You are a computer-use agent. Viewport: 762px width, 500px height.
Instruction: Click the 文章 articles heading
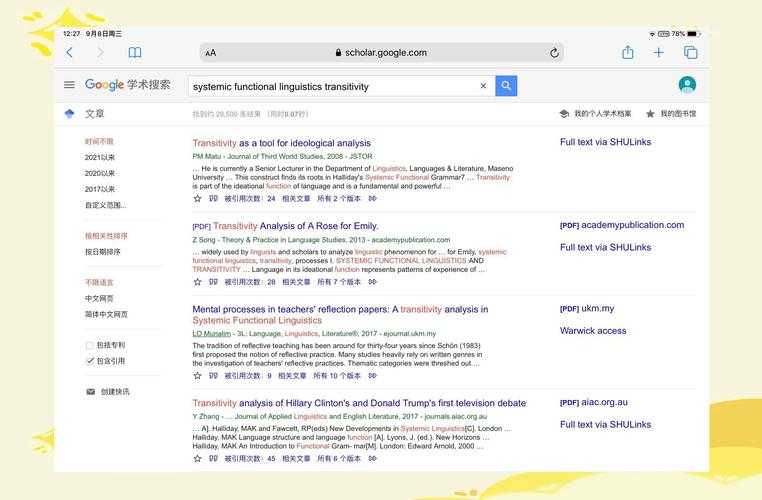click(x=94, y=114)
